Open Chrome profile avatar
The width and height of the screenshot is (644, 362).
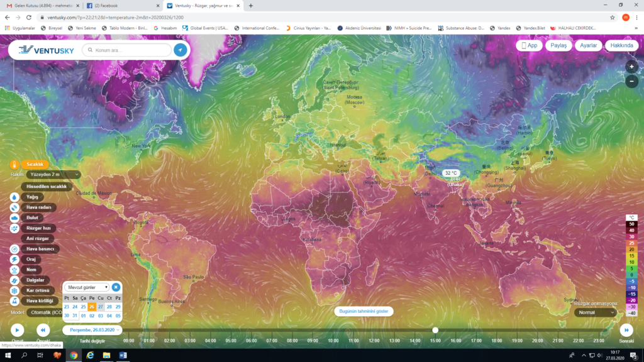pyautogui.click(x=626, y=17)
